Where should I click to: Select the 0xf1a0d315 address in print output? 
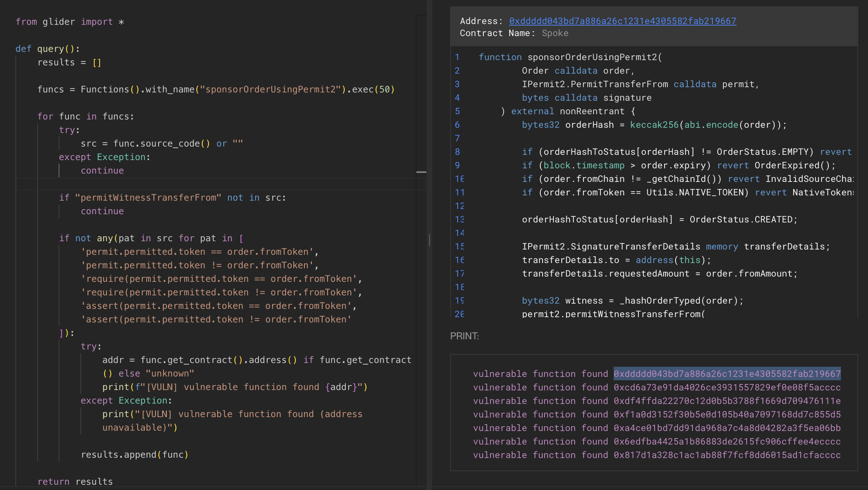pos(727,414)
